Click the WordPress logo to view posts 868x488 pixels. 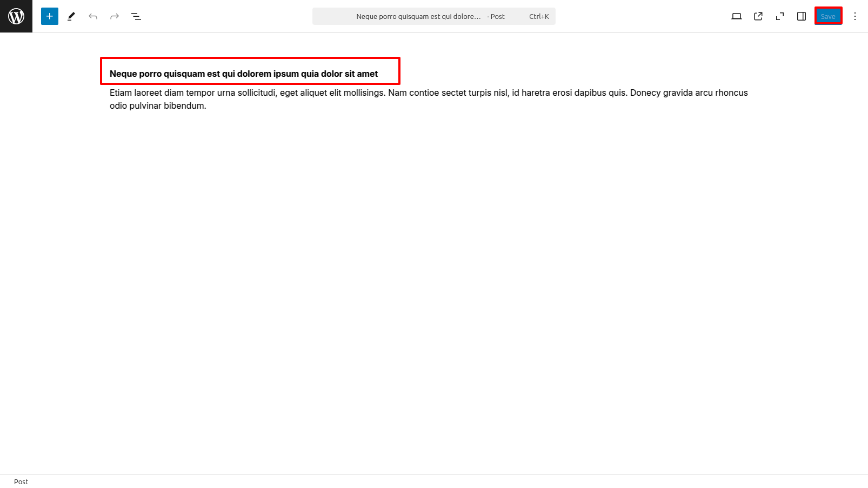pyautogui.click(x=16, y=16)
